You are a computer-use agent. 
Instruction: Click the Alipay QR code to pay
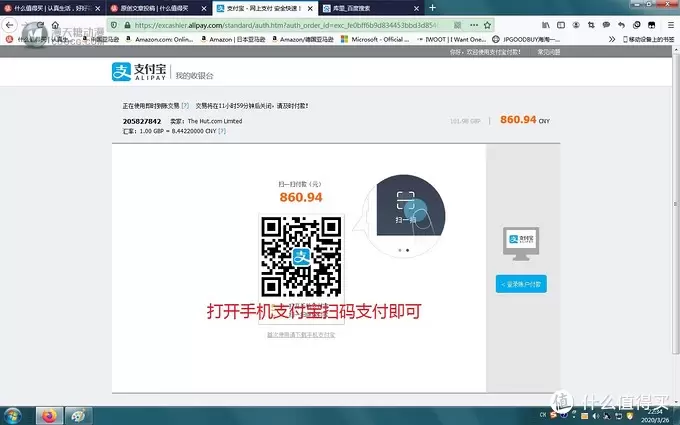[x=301, y=257]
